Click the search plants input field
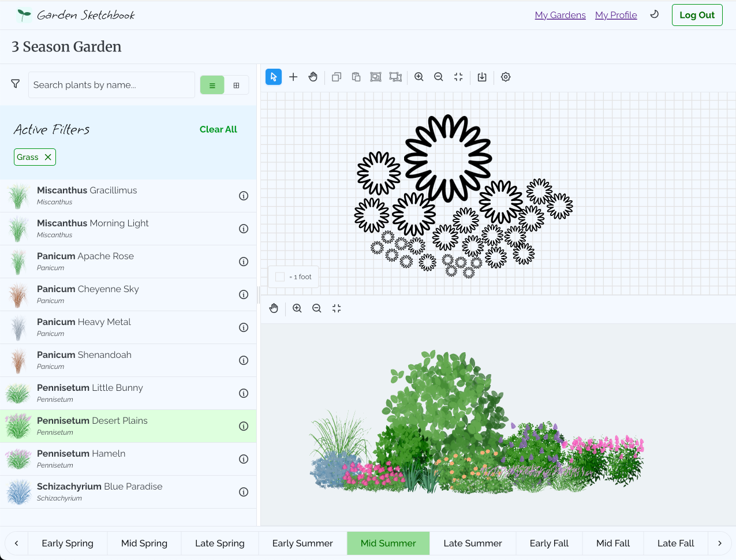The width and height of the screenshot is (736, 560). point(111,84)
